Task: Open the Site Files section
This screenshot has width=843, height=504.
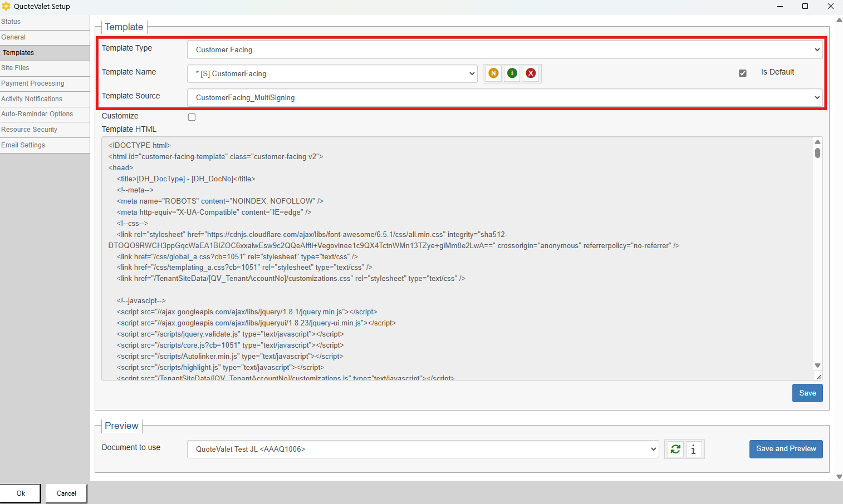Action: pos(45,68)
